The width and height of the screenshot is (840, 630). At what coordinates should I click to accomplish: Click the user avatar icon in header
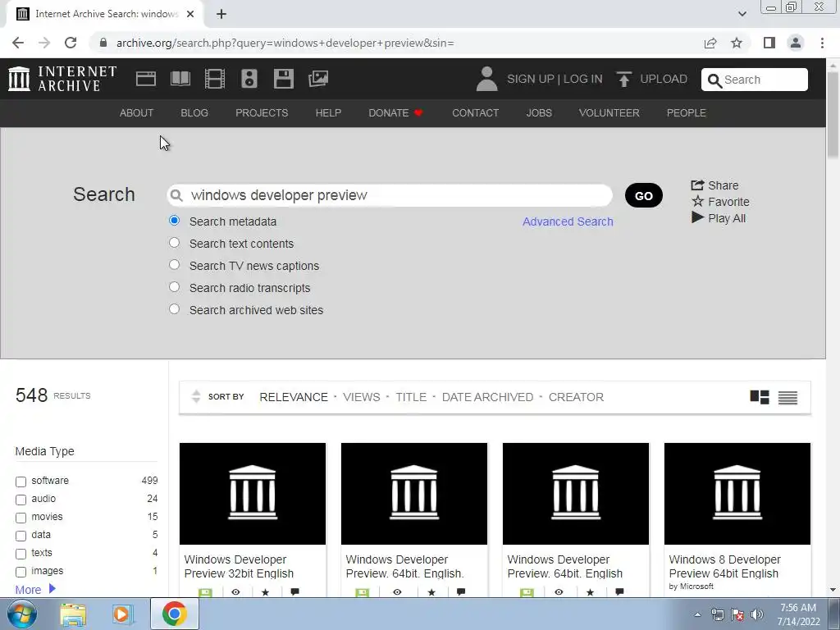pos(486,79)
